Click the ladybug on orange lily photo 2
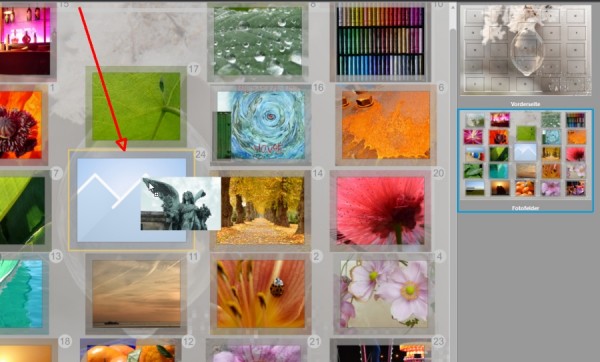This screenshot has height=362, width=600. 261,294
